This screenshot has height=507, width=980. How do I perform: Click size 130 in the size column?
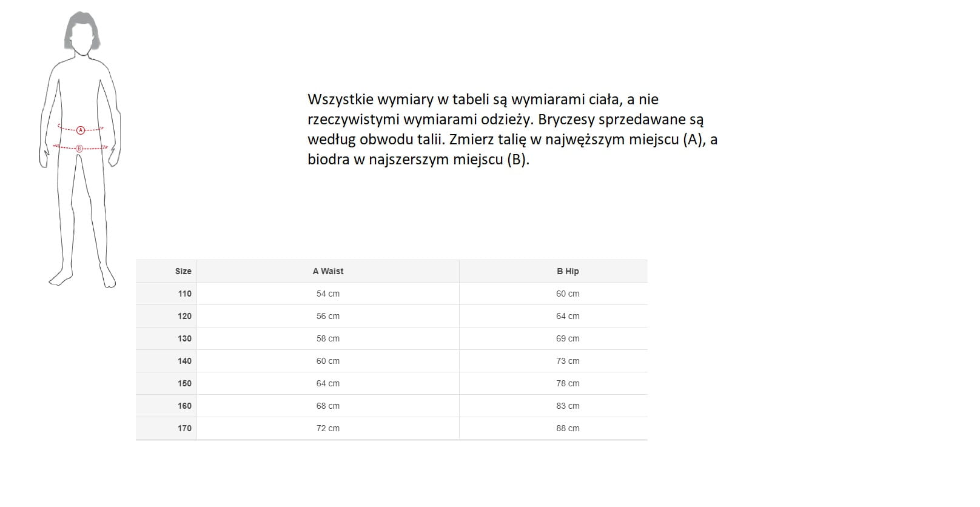click(184, 338)
